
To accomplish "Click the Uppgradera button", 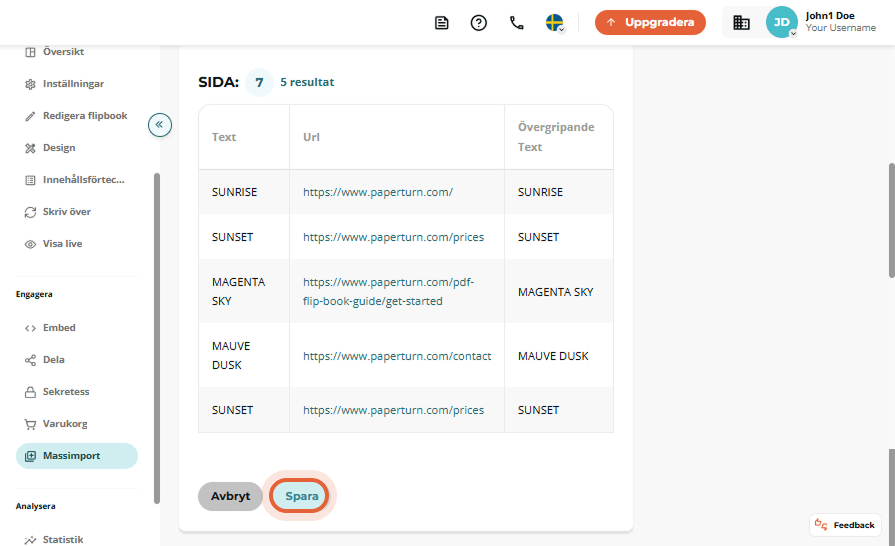I will (650, 22).
